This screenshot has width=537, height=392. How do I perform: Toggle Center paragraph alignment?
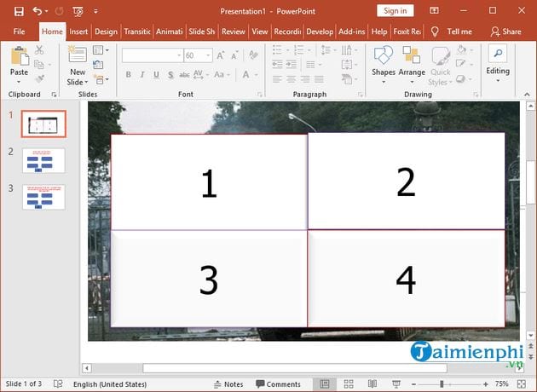click(292, 79)
